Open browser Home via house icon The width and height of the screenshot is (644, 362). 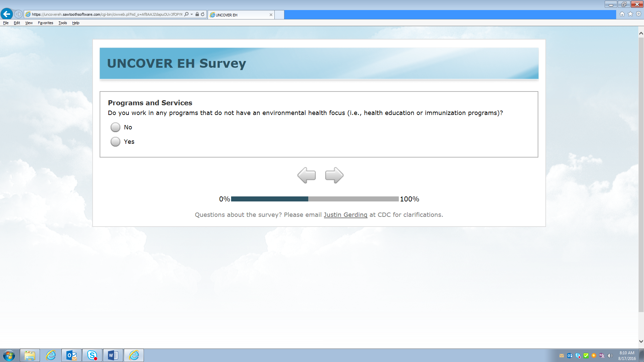tap(622, 14)
